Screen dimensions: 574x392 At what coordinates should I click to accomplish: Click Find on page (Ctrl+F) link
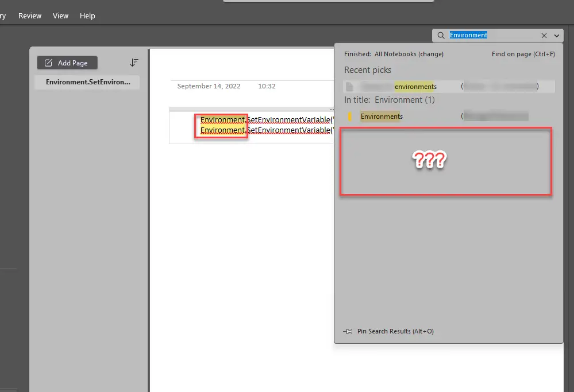click(x=523, y=54)
